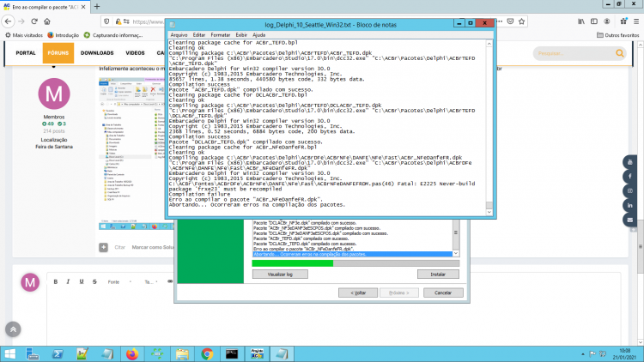Open the Fonte font dropdown
The height and width of the screenshot is (362, 644).
119,281
